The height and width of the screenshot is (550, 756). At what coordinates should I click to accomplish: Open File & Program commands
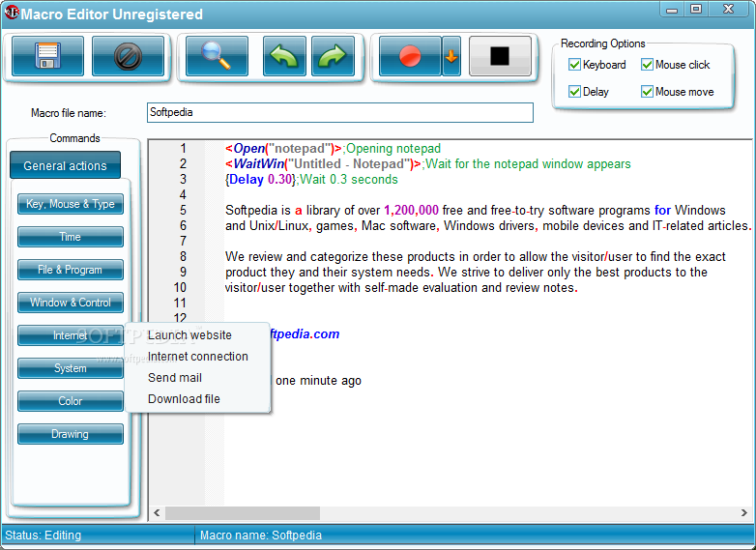pos(71,270)
